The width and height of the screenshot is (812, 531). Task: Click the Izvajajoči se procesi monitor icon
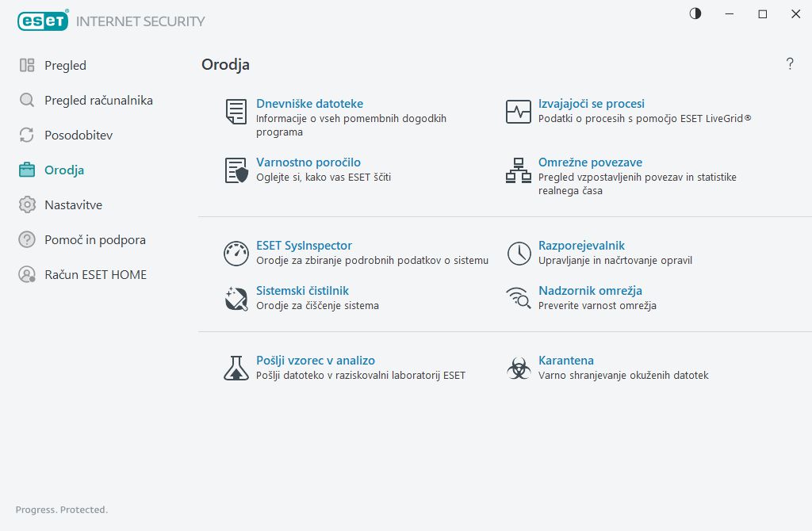tap(519, 112)
